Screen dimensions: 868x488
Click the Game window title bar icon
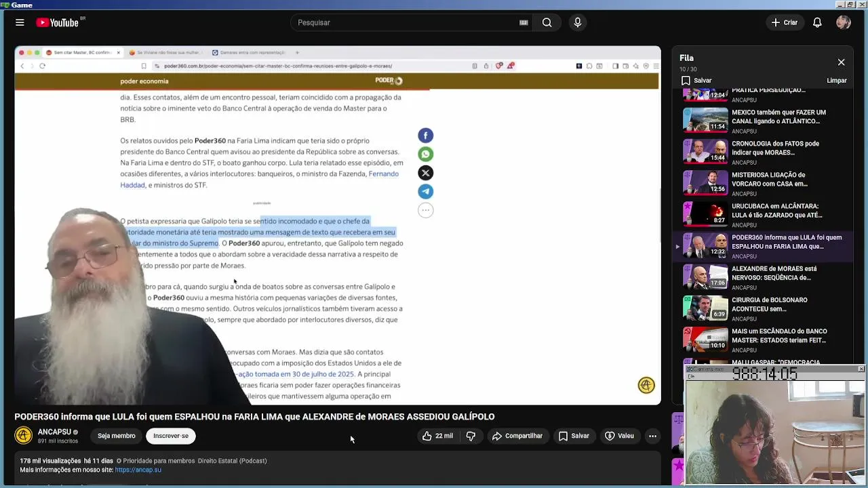pyautogui.click(x=5, y=5)
